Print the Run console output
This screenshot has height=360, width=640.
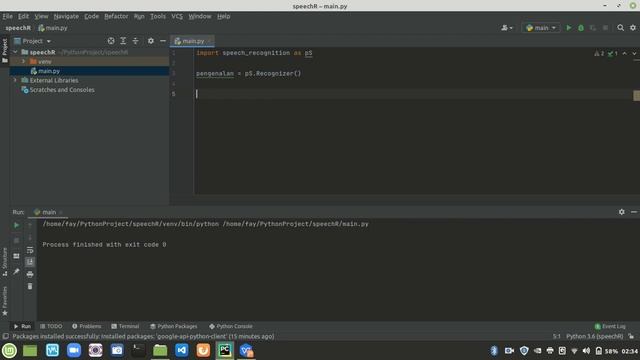pyautogui.click(x=30, y=274)
